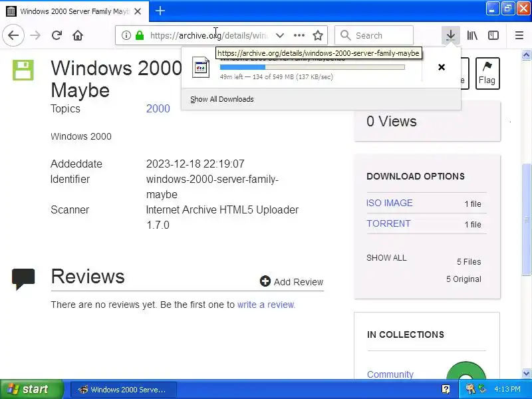Click the download progress bar
This screenshot has height=399, width=532.
tap(312, 67)
